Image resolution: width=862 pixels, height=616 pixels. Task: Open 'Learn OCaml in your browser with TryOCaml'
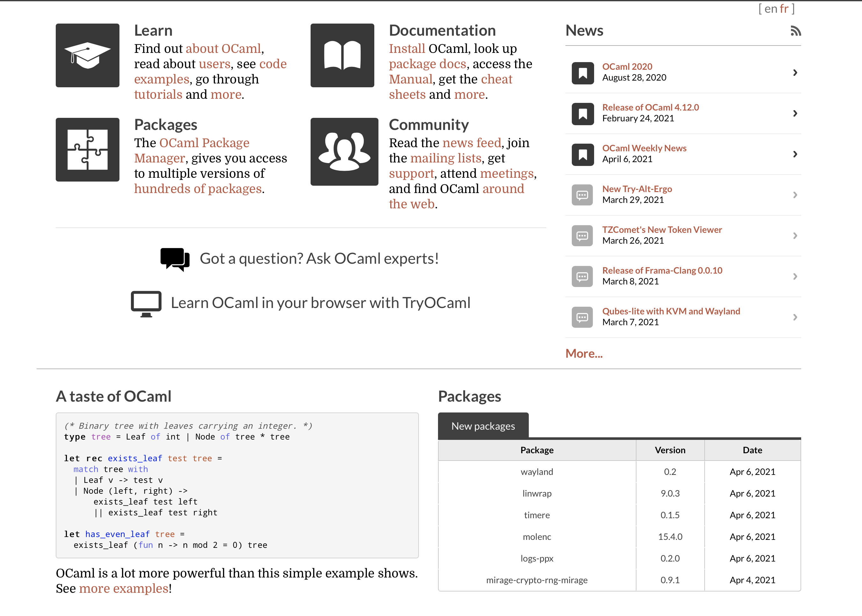tap(320, 303)
